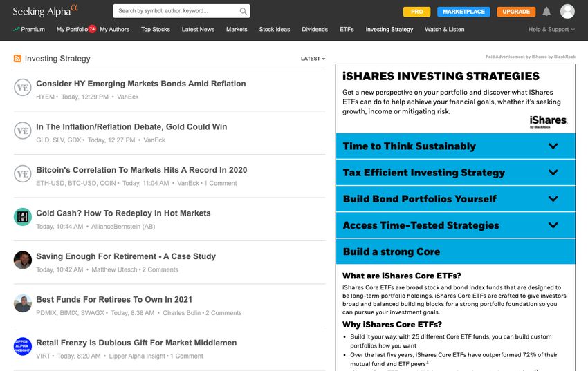Screen dimensions: 588x371
Task: Click the Why iShares Core ETFs? heading
Action: click(392, 325)
